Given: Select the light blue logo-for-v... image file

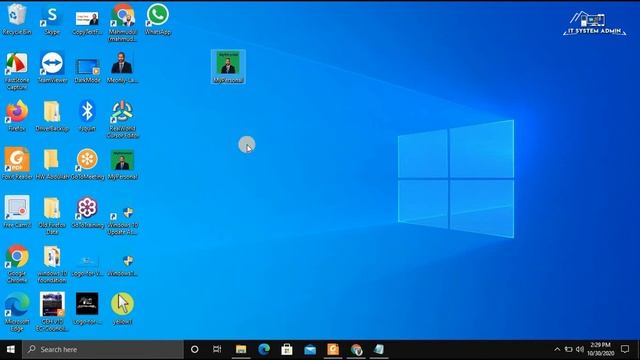Looking at the screenshot, I should pyautogui.click(x=87, y=266).
